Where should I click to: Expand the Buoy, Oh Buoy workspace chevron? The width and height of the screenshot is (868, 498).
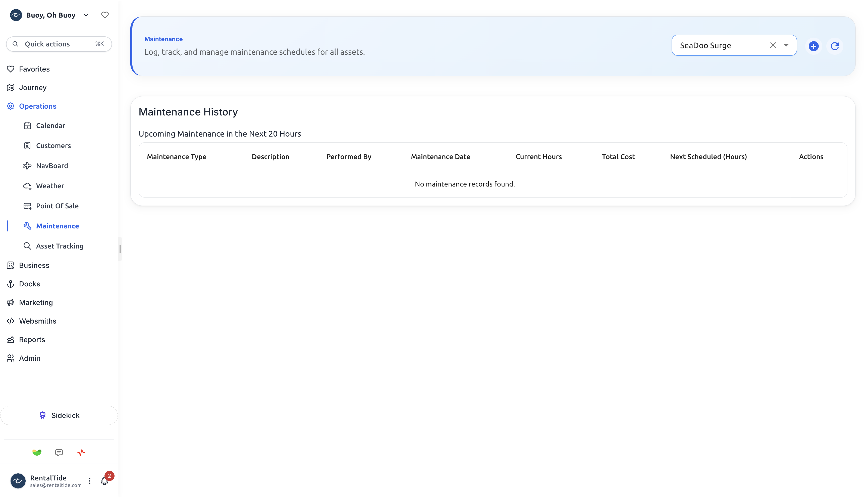[x=86, y=15]
